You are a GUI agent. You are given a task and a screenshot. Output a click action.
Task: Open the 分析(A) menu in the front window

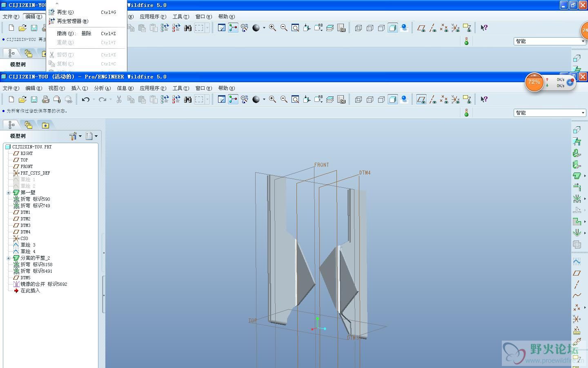(x=102, y=88)
